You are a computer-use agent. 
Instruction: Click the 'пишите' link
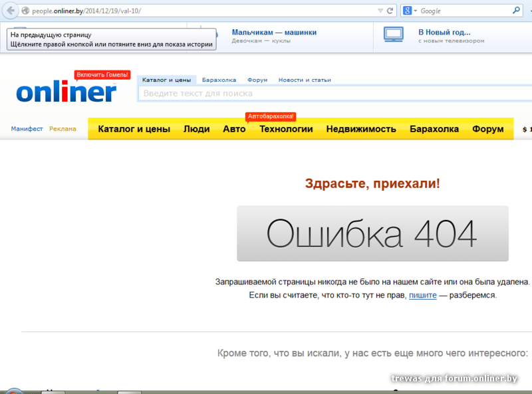(422, 295)
